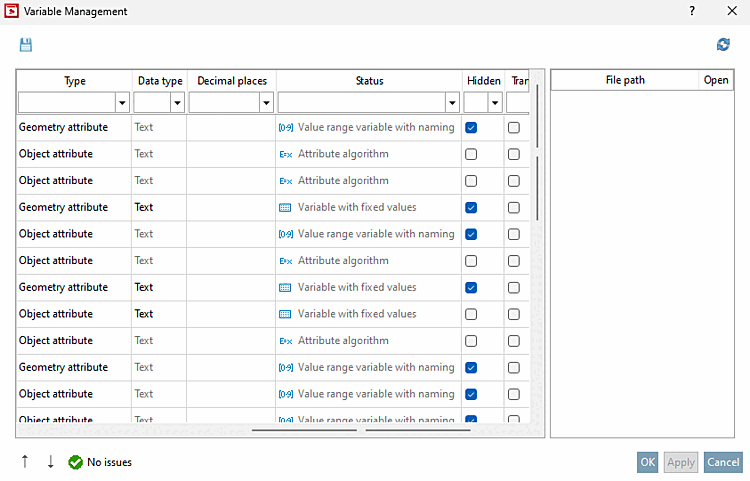Open the Type column filter dropdown
The height and width of the screenshot is (481, 750).
[x=122, y=102]
